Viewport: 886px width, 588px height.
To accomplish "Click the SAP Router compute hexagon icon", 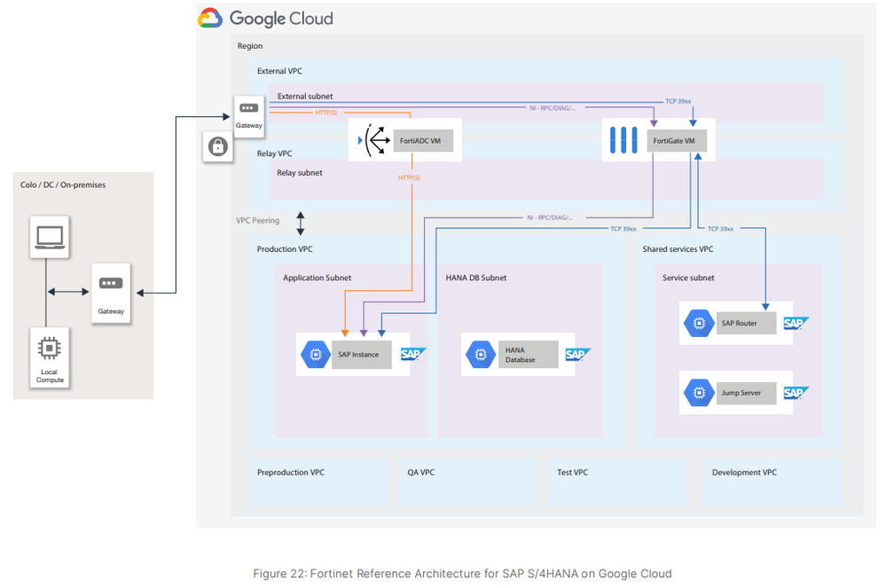I will click(699, 323).
